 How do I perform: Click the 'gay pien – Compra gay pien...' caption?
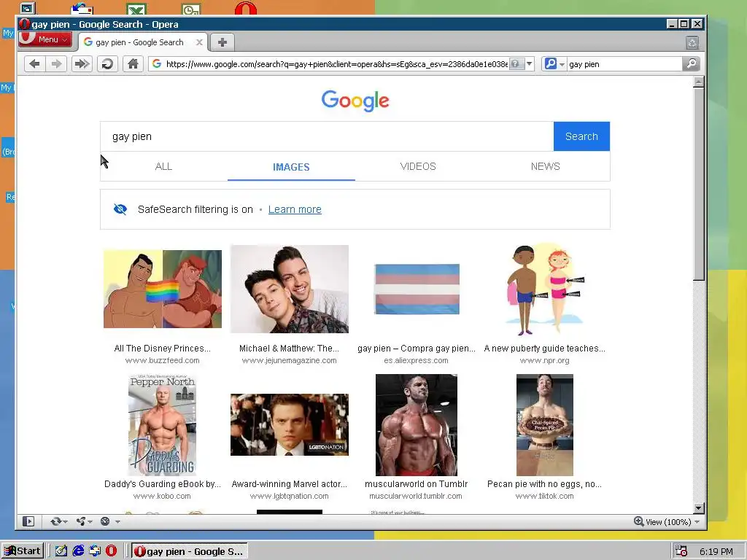(x=417, y=349)
